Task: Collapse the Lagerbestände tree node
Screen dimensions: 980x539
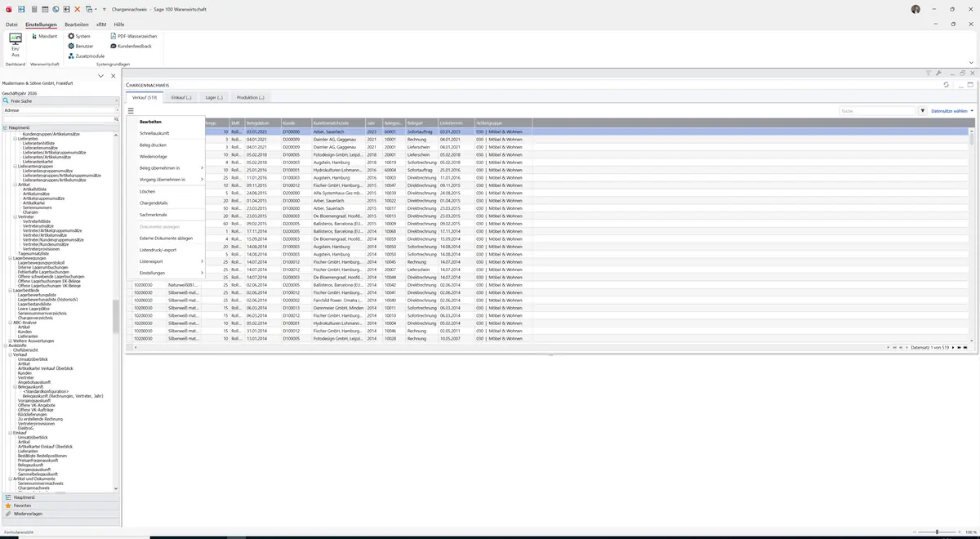Action: 10,290
